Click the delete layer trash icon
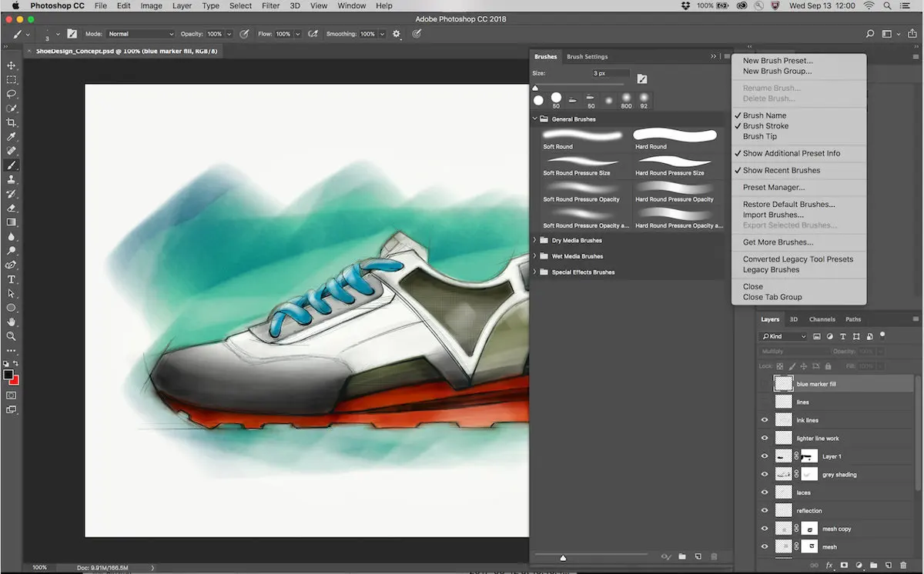This screenshot has width=924, height=574. (904, 564)
